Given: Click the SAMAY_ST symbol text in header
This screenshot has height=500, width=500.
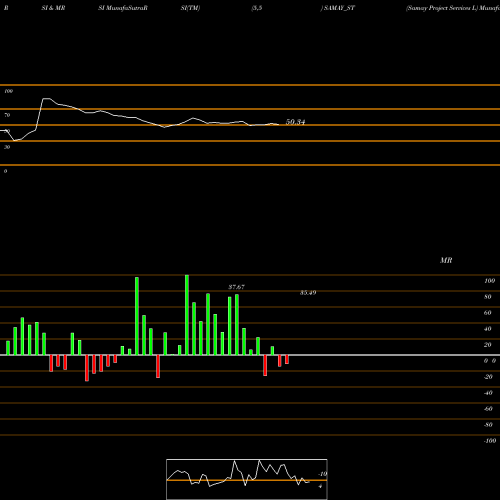Looking at the screenshot, I should click(339, 8).
